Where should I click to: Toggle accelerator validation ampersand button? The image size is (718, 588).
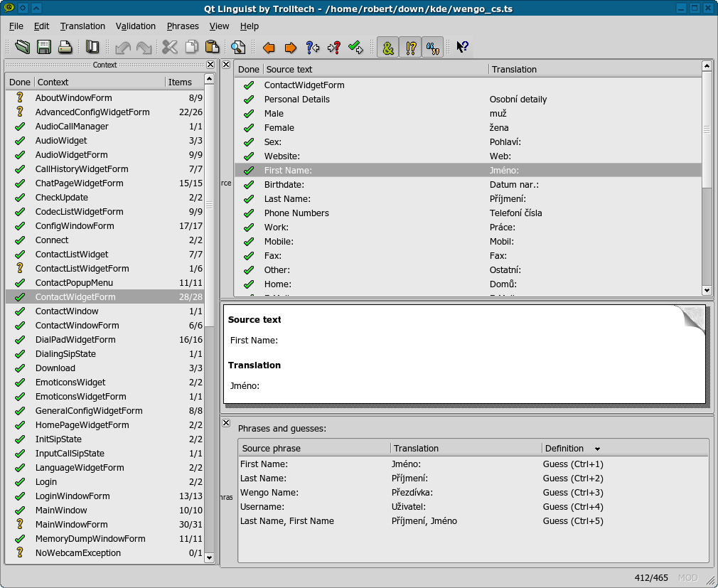(x=387, y=48)
